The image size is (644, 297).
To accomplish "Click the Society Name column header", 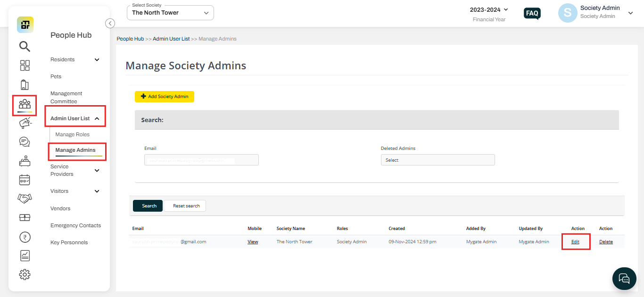I will coord(291,228).
